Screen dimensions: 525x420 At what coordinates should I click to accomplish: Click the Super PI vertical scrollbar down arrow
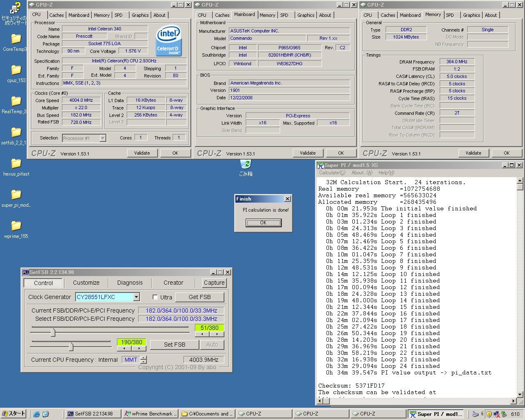[520, 394]
